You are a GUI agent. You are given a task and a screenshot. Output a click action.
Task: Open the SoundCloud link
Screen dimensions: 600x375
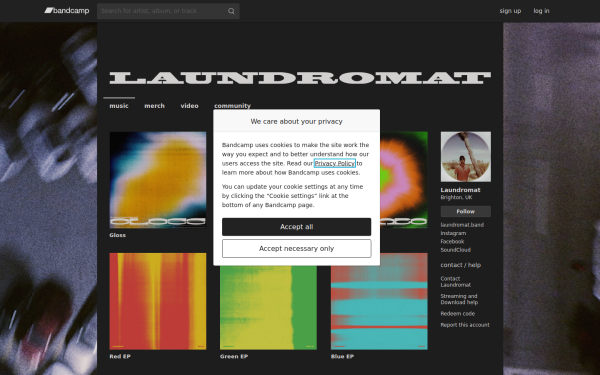455,250
